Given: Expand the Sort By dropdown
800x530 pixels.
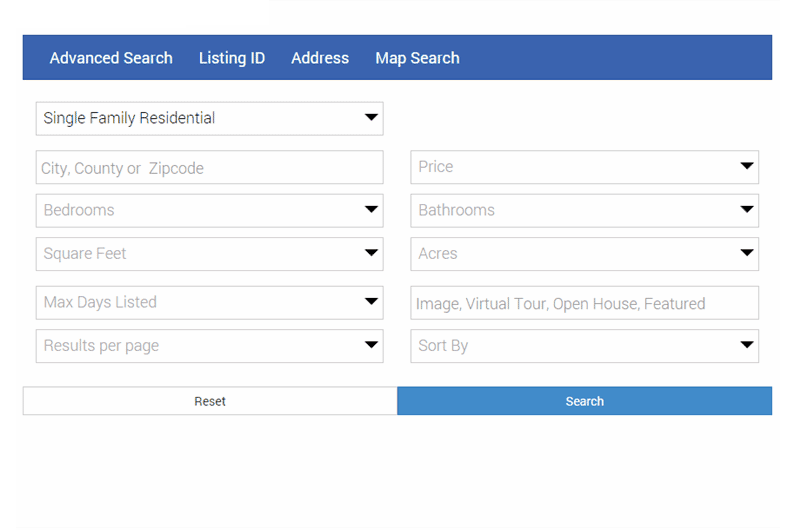Looking at the screenshot, I should coord(584,346).
